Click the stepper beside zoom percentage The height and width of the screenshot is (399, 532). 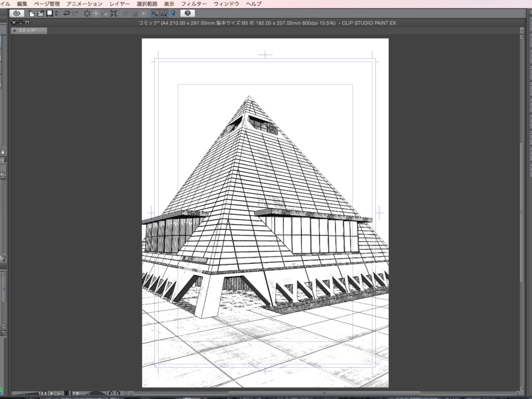tap(51, 394)
